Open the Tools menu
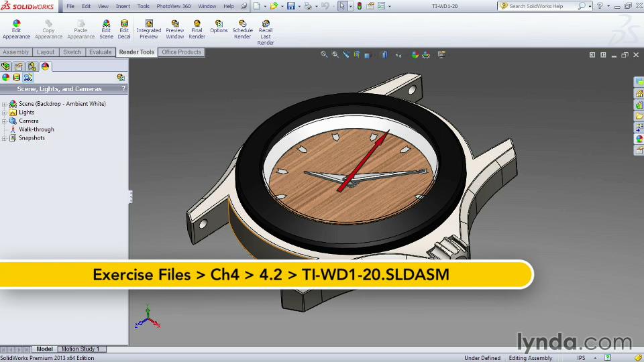 (x=144, y=6)
